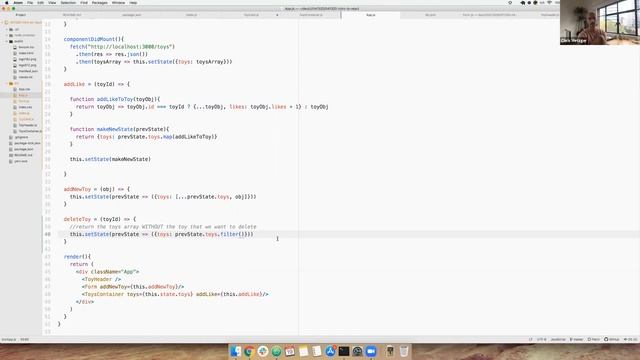Place cursor on the this.setState(makeNewState) line
Viewport: 640px width, 360px height.
point(110,159)
